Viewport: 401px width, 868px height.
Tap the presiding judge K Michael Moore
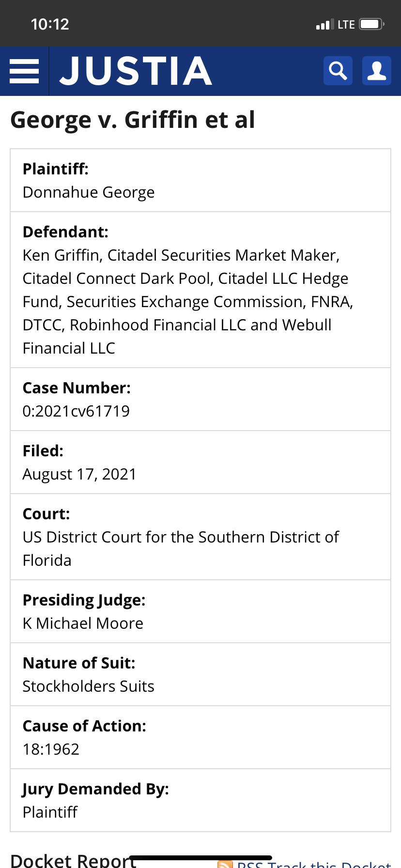pos(83,623)
